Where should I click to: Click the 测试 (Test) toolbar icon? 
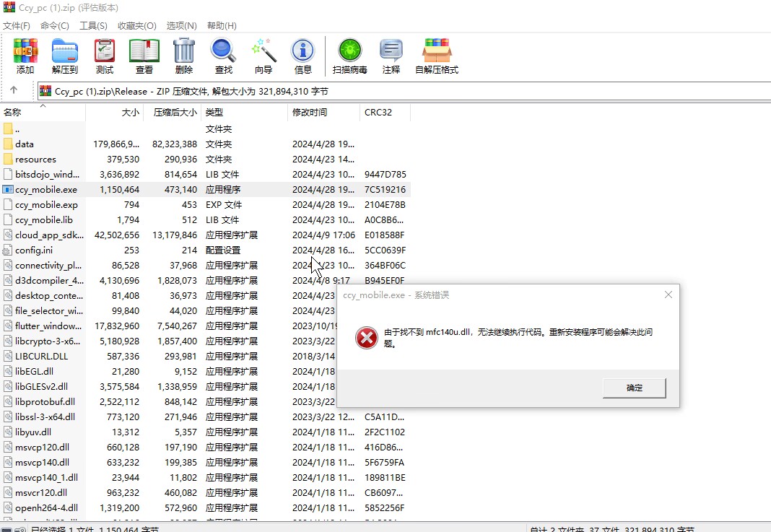105,56
